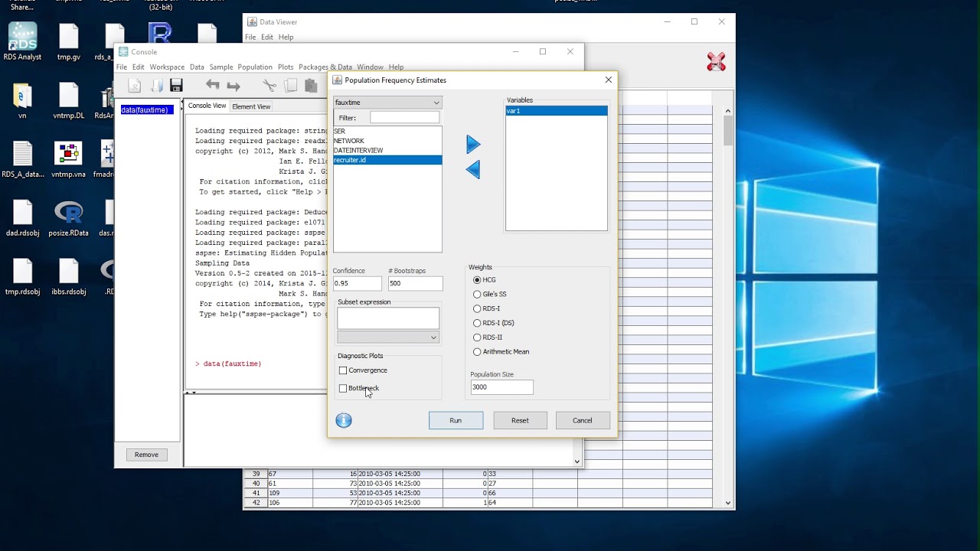The width and height of the screenshot is (980, 551).
Task: Click the Data Viewer vertical scrollbar thumb
Action: click(x=728, y=131)
